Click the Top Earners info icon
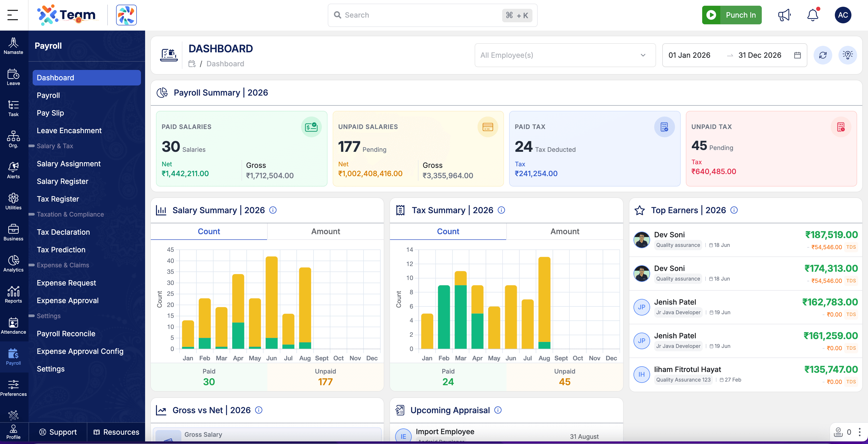Screen dimensions: 868x444 pos(734,210)
